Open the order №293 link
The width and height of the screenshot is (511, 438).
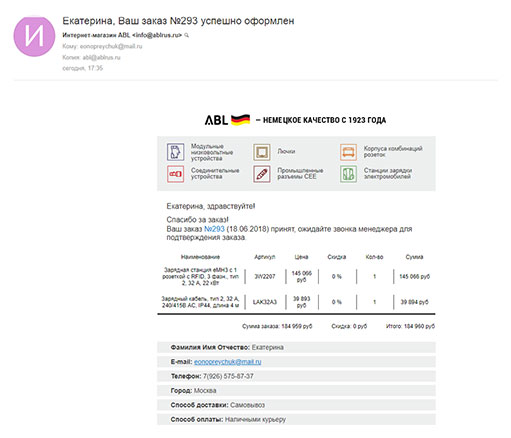click(214, 229)
